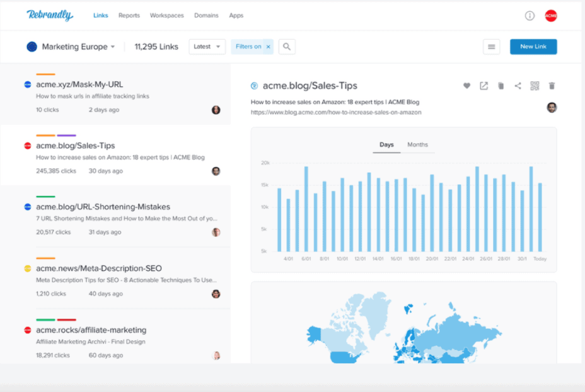Image resolution: width=585 pixels, height=392 pixels.
Task: Click the 18,291 clicks value
Action: (x=52, y=355)
